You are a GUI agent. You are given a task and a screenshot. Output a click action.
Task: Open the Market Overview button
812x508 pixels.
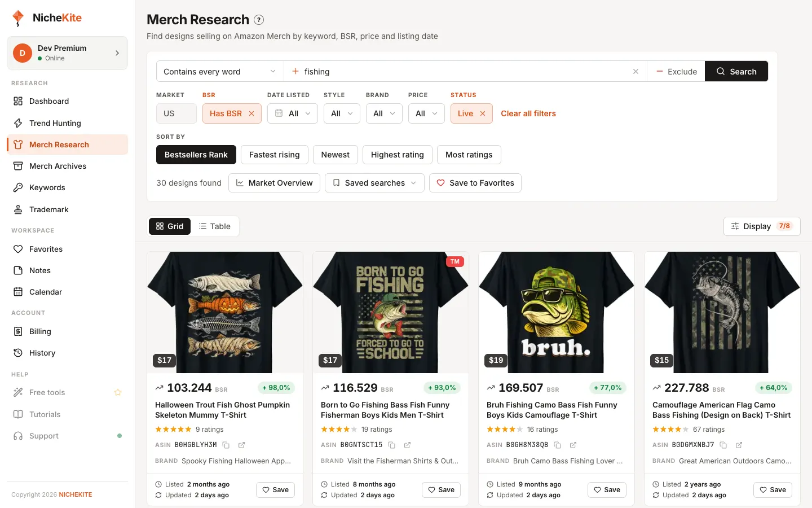pos(274,183)
